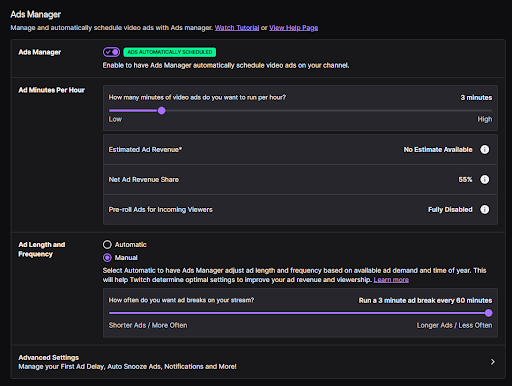Expand Advanced Settings with the chevron arrow
512x386 pixels.
tap(493, 362)
